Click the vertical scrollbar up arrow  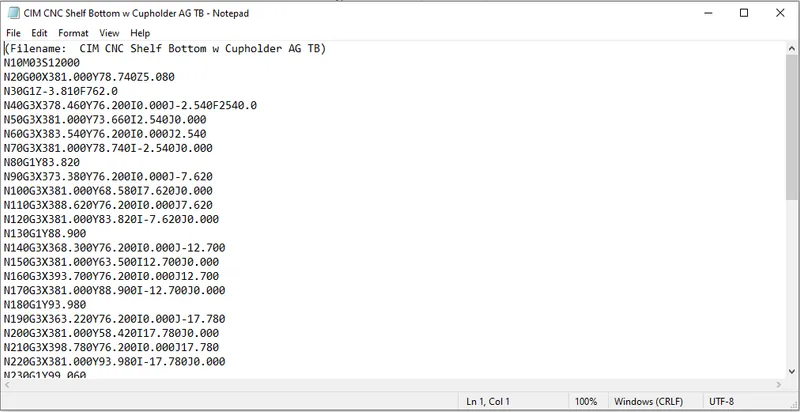pyautogui.click(x=792, y=49)
